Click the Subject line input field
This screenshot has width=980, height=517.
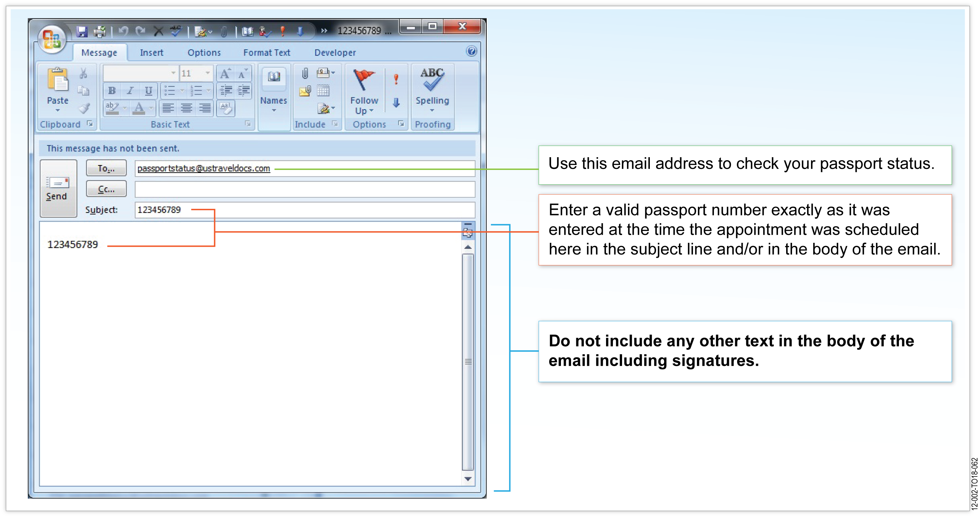coord(305,209)
